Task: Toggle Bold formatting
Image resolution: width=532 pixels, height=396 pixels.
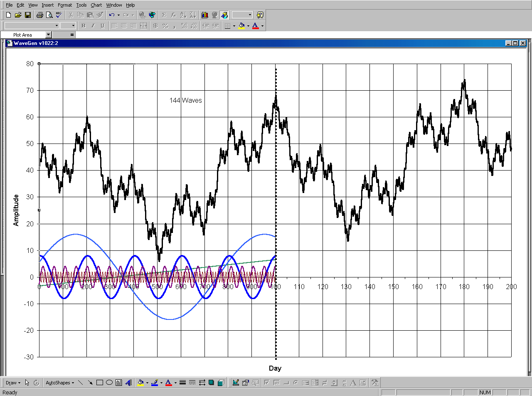Action: click(83, 26)
